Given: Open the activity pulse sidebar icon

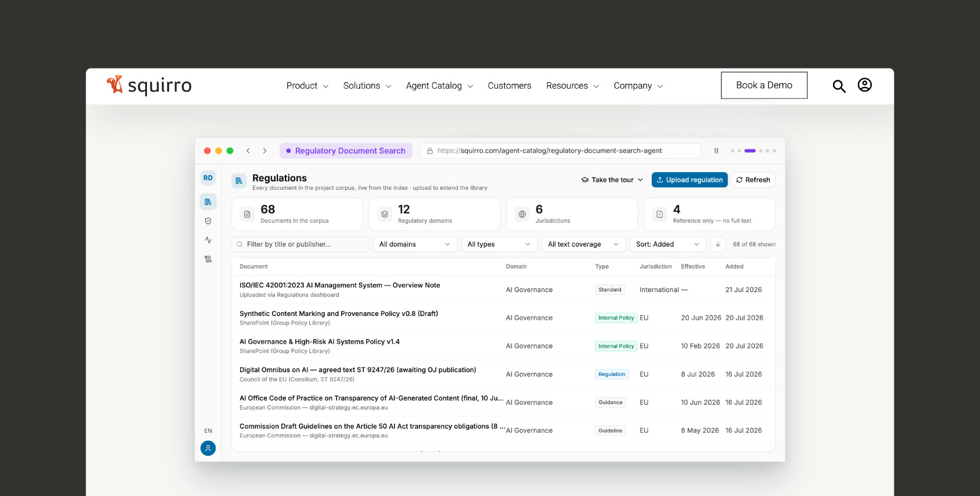Looking at the screenshot, I should pos(208,240).
